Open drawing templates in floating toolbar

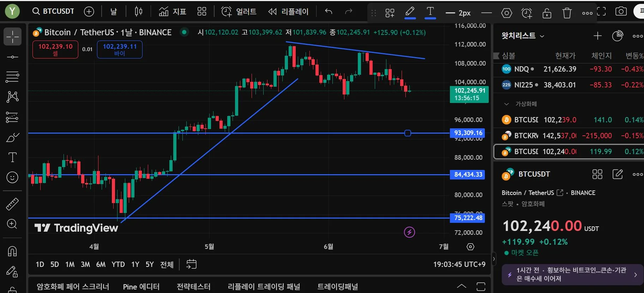(390, 13)
